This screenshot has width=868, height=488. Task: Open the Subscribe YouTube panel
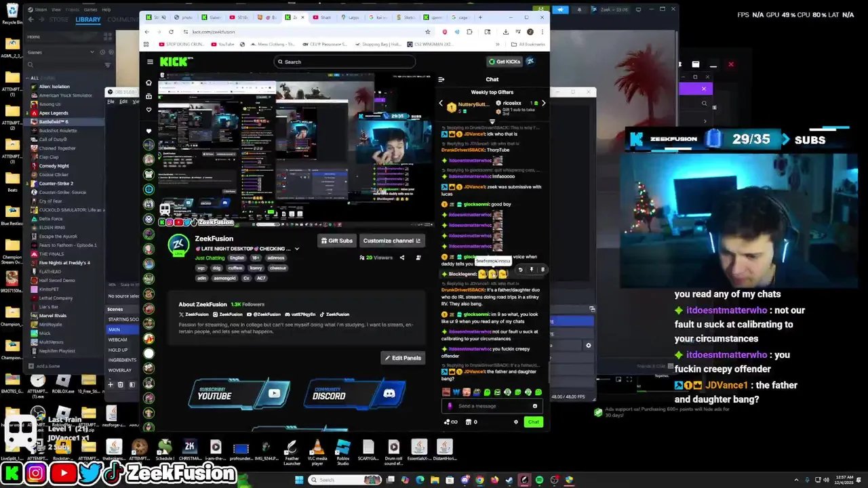pyautogui.click(x=239, y=394)
